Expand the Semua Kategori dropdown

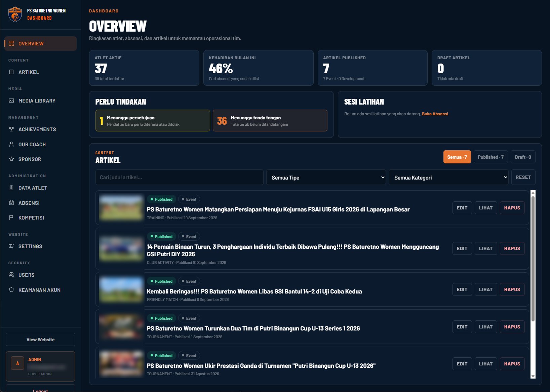click(448, 178)
